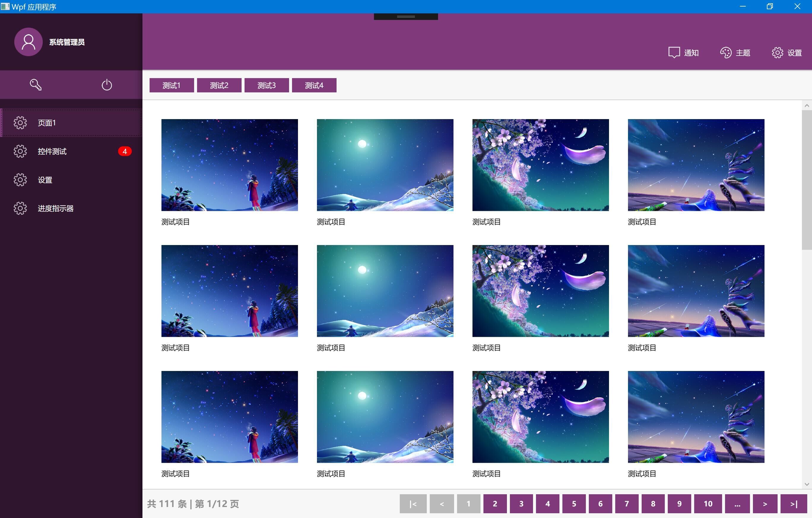Select 页面1 in sidebar menu
This screenshot has height=518, width=812.
pyautogui.click(x=71, y=123)
